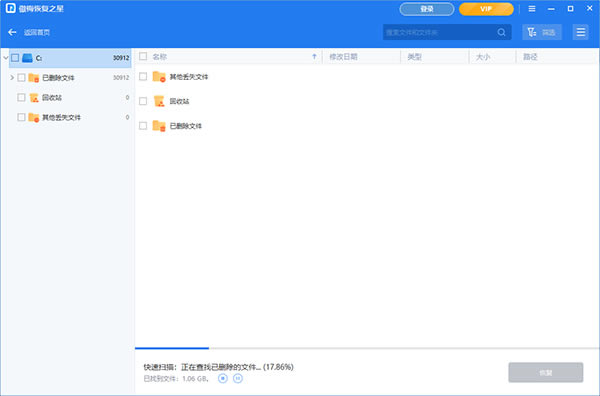
Task: Check 其他丢失文件 row in file list
Action: [143, 77]
